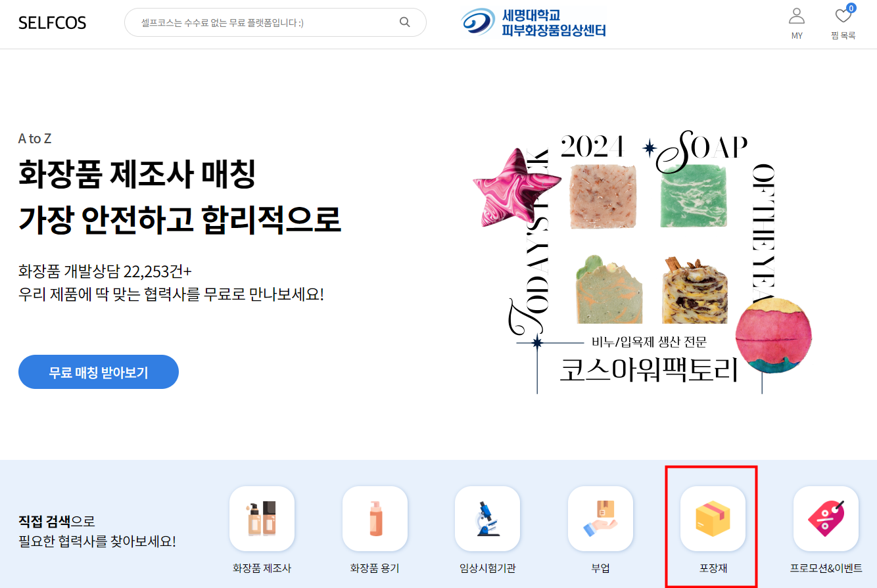
Task: Click the 포장재 label text
Action: pyautogui.click(x=713, y=568)
